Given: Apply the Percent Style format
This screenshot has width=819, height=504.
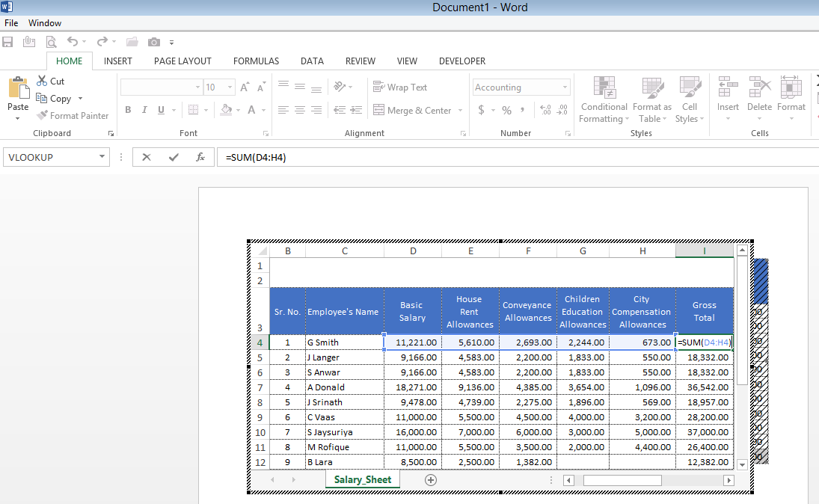Looking at the screenshot, I should [506, 110].
